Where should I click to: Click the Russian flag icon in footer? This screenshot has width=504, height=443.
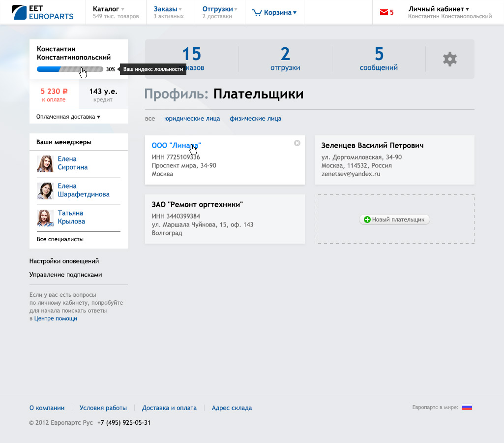click(467, 408)
